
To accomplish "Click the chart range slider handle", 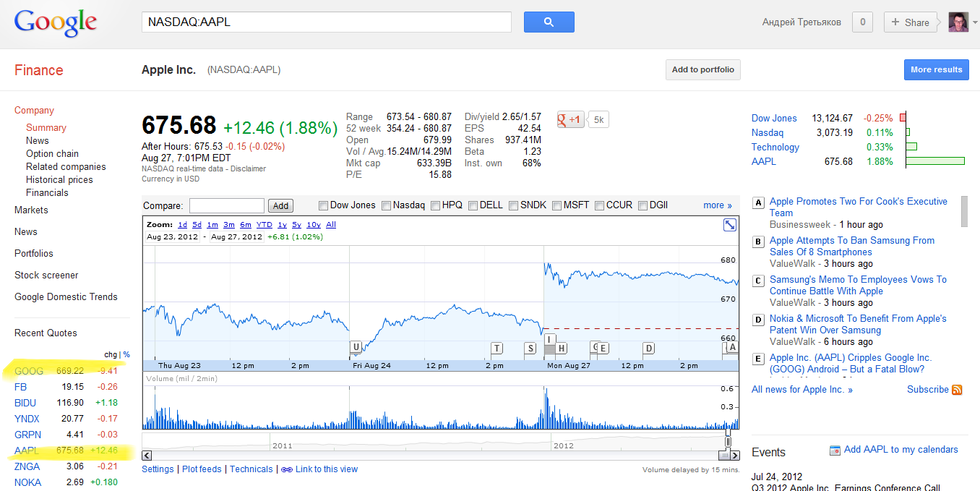I will point(728,440).
